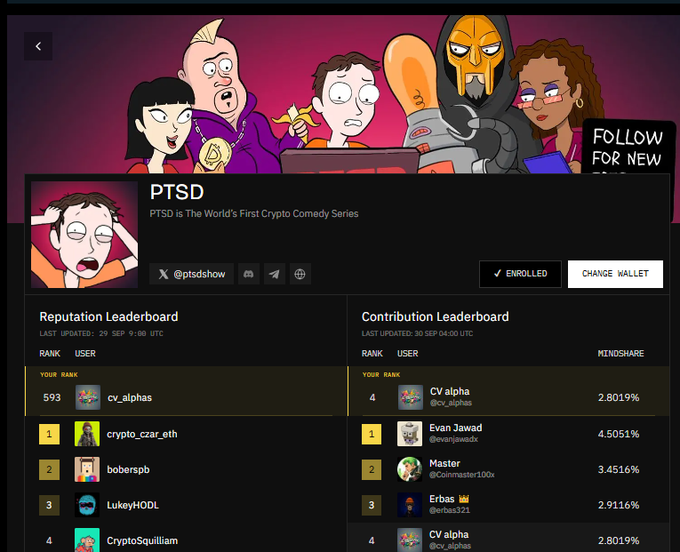Image resolution: width=680 pixels, height=552 pixels.
Task: Click Erbas avatar image
Action: tap(409, 505)
